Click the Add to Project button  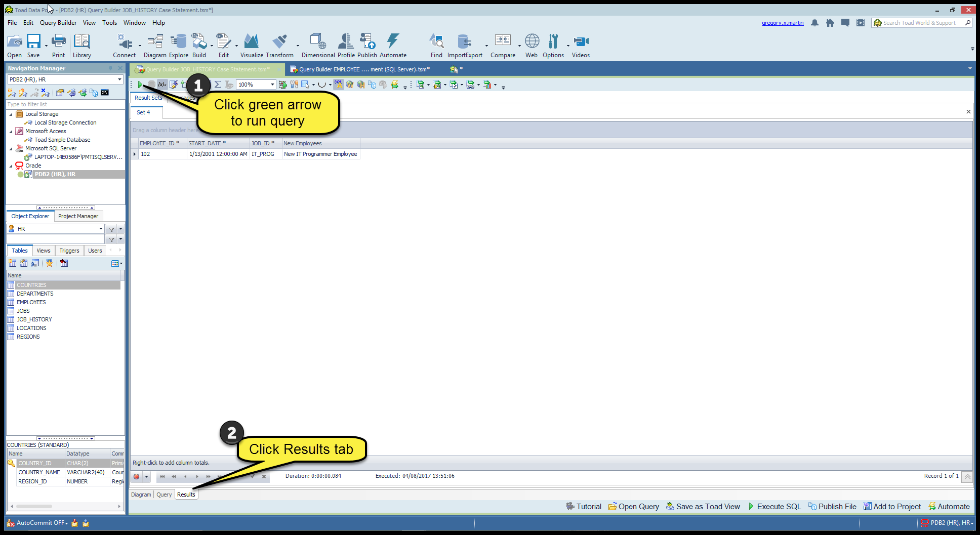tap(892, 507)
